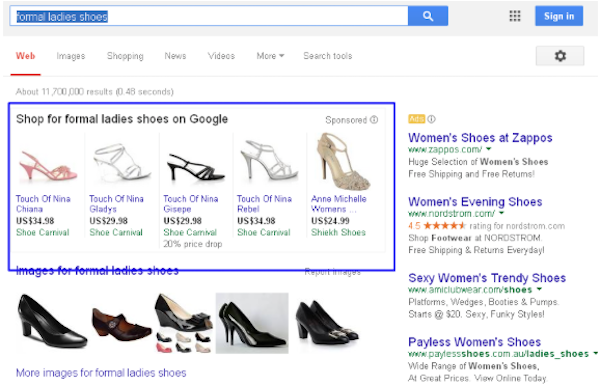Open the pink Touch Of Nina Chiana shoe image

tap(48, 165)
